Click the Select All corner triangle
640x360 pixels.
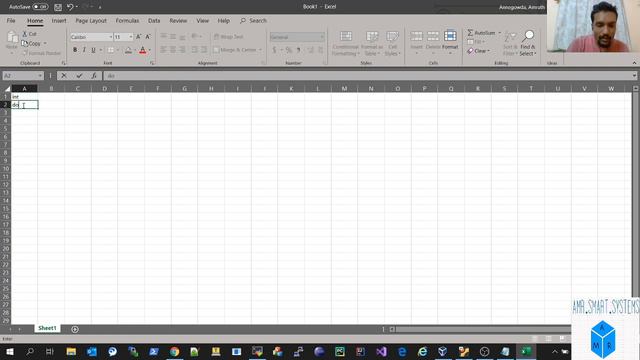click(7, 88)
